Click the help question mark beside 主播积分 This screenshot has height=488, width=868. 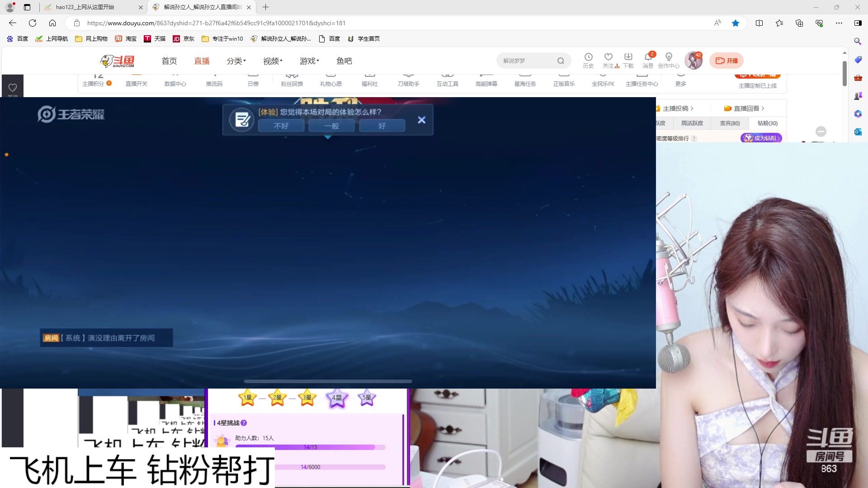(109, 83)
